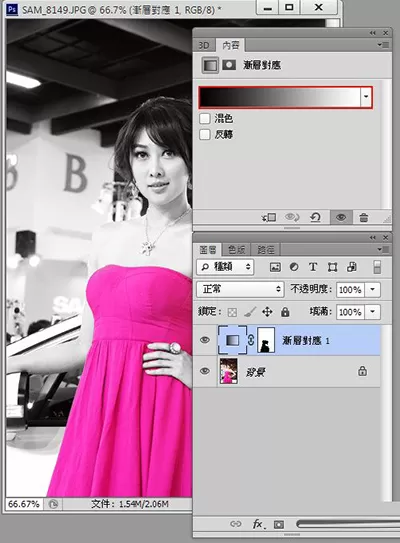The width and height of the screenshot is (400, 543).
Task: Click the mask link chain icon on 漸層對應 1
Action: click(251, 340)
